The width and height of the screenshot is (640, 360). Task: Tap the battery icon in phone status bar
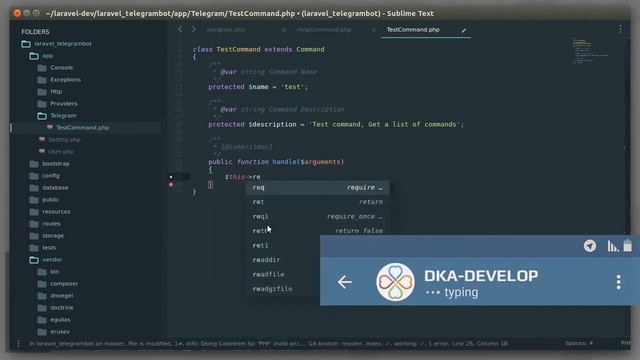tap(627, 245)
